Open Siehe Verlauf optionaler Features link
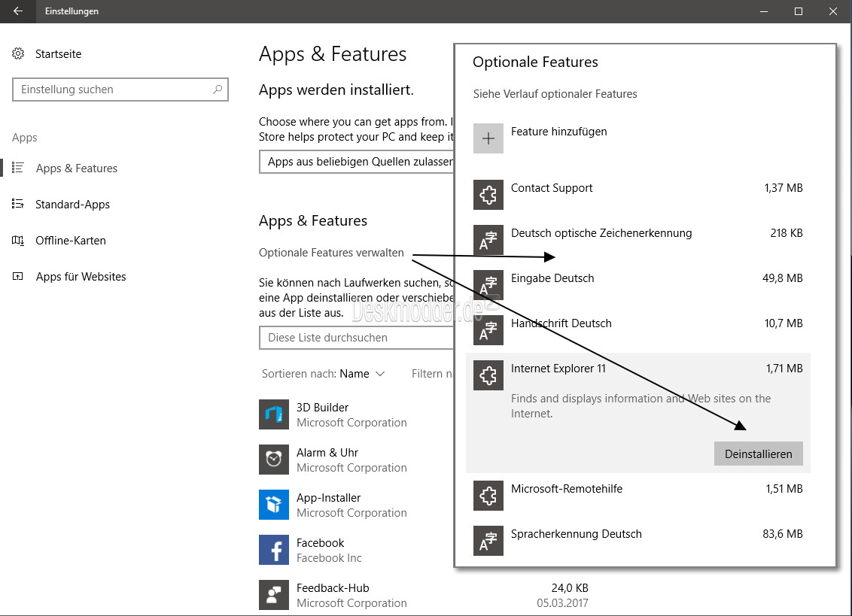852x616 pixels. click(555, 93)
